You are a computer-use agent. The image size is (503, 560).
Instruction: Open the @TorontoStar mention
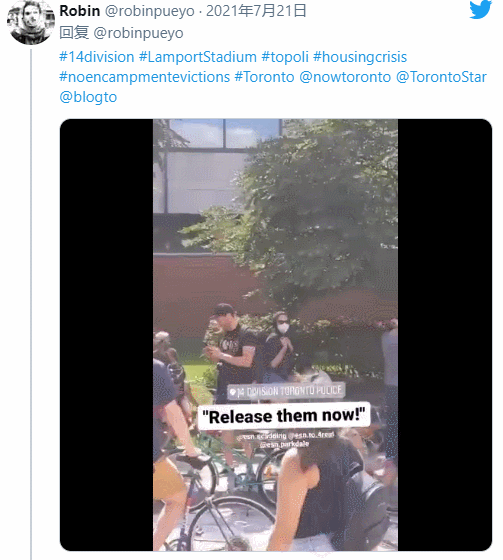[x=441, y=77]
